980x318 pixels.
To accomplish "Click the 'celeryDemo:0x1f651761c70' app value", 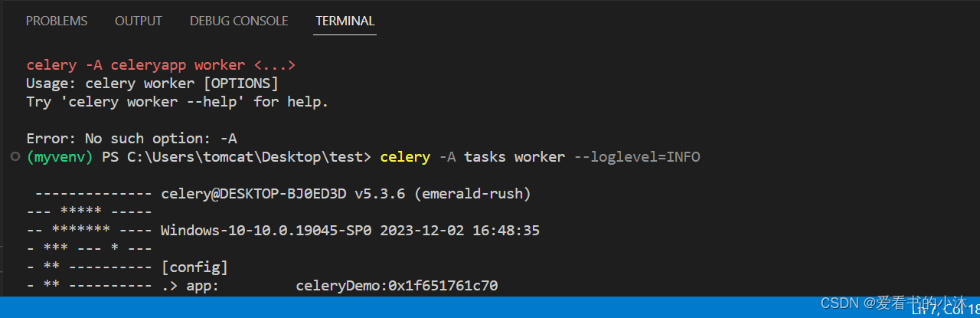I will [x=397, y=286].
